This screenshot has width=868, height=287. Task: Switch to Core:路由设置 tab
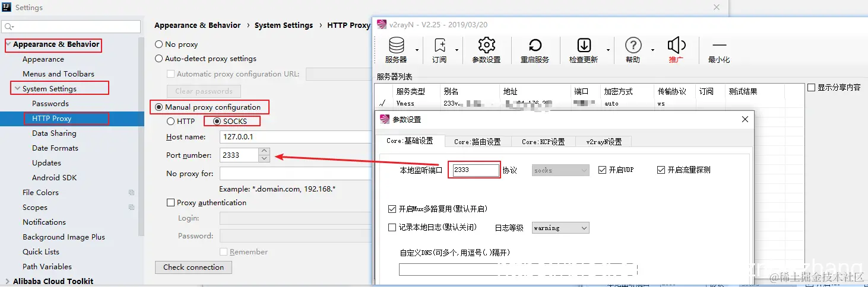pyautogui.click(x=477, y=142)
